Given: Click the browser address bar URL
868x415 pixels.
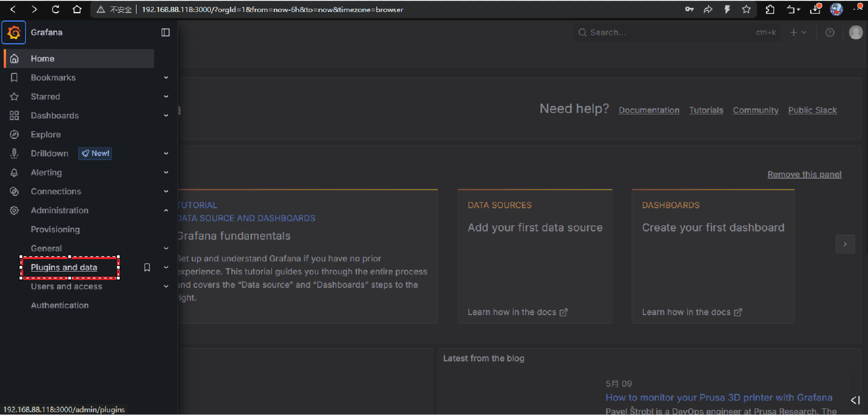Looking at the screenshot, I should tap(273, 9).
